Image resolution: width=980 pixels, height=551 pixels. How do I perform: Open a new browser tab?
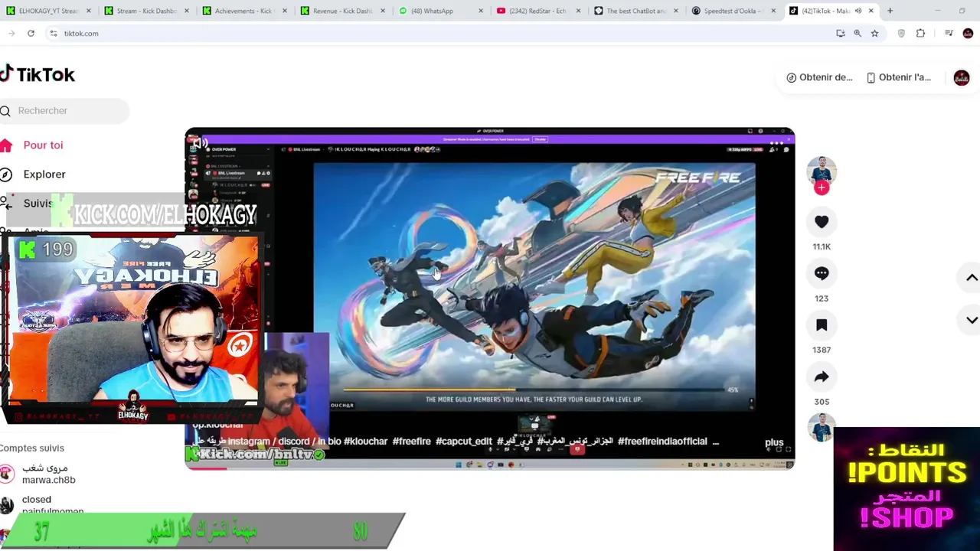click(890, 11)
